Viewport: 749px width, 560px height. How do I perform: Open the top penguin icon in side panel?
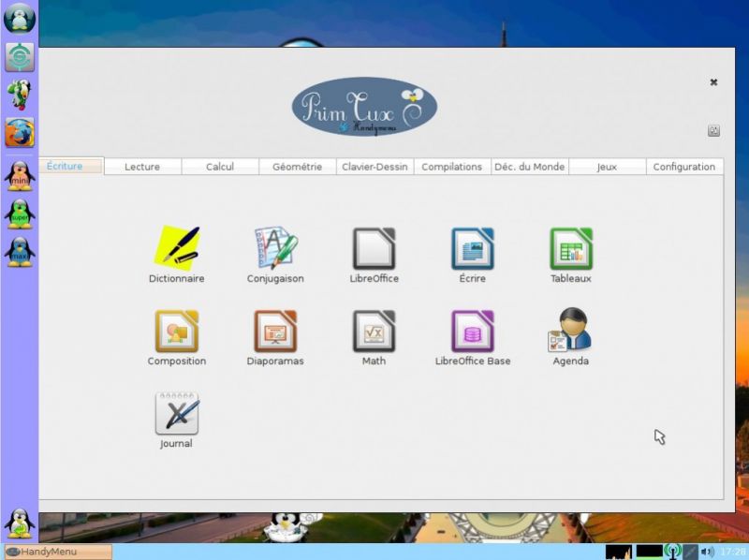[20, 18]
